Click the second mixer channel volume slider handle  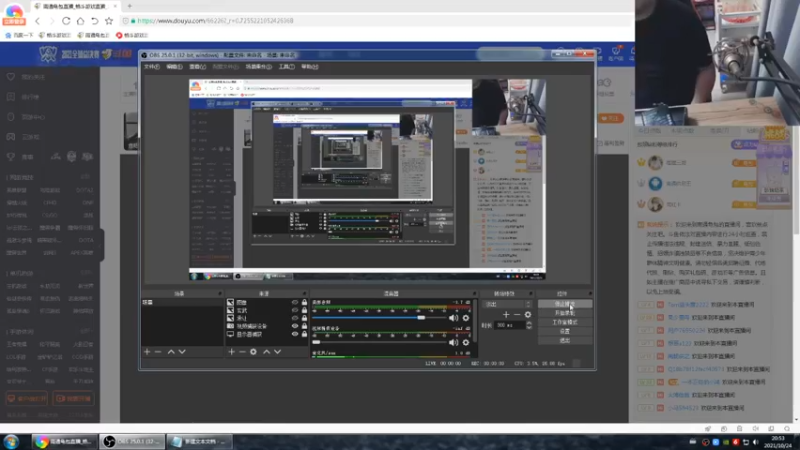316,342
